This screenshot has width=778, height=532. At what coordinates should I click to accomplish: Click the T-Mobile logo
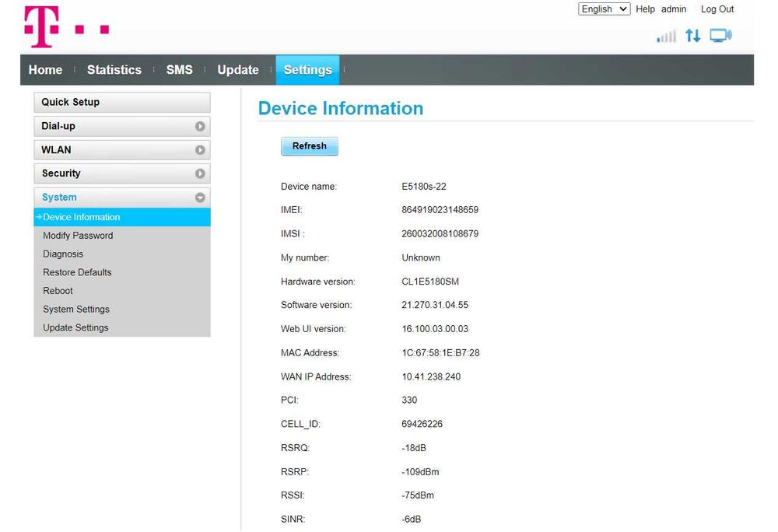point(66,26)
